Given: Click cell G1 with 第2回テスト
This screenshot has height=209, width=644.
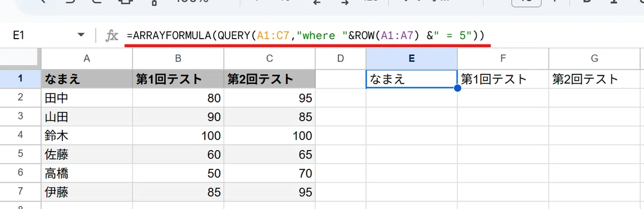Looking at the screenshot, I should tap(594, 79).
